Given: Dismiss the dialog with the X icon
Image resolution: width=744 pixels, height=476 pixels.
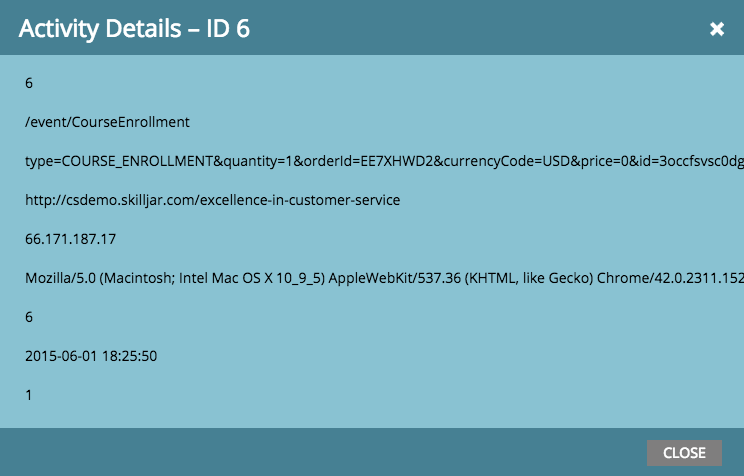Looking at the screenshot, I should [716, 29].
